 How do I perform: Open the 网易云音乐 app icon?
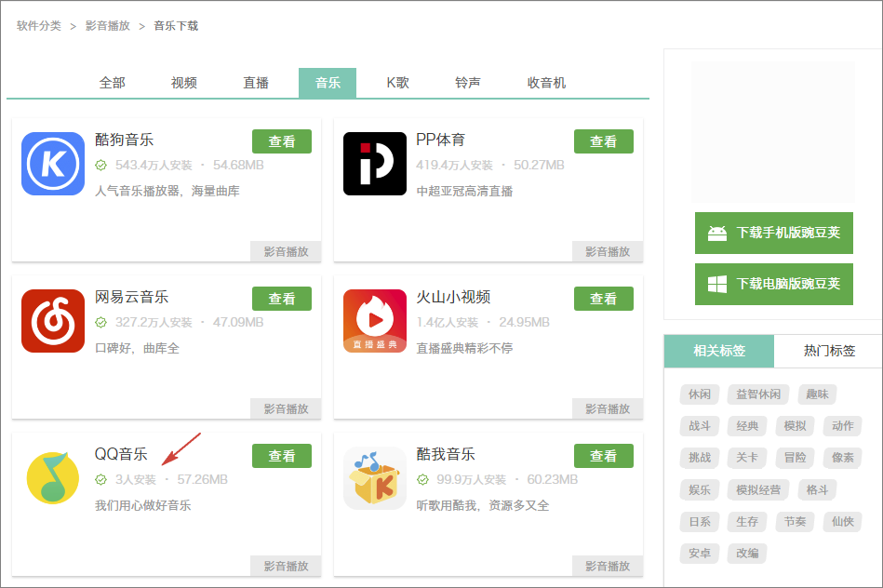tap(53, 321)
